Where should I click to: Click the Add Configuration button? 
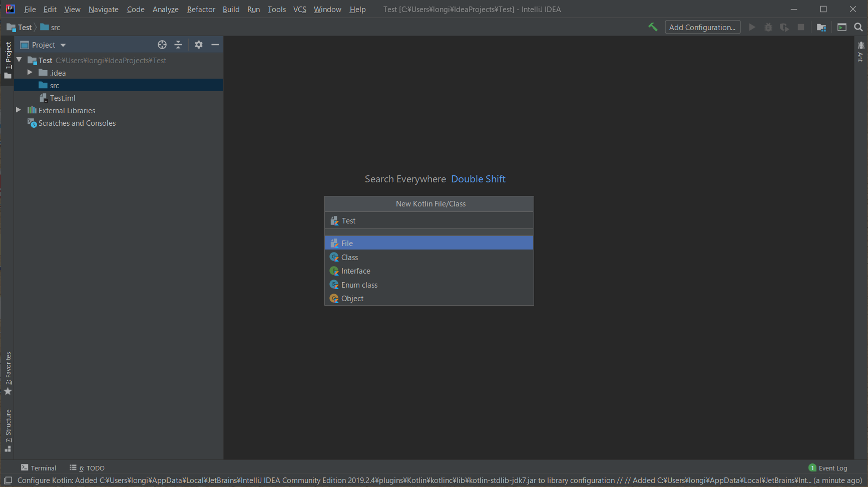point(702,27)
